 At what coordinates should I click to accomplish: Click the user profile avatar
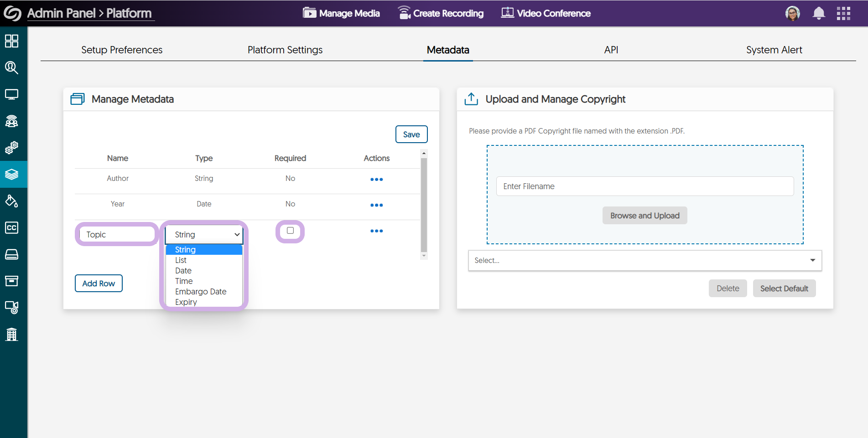pyautogui.click(x=792, y=13)
